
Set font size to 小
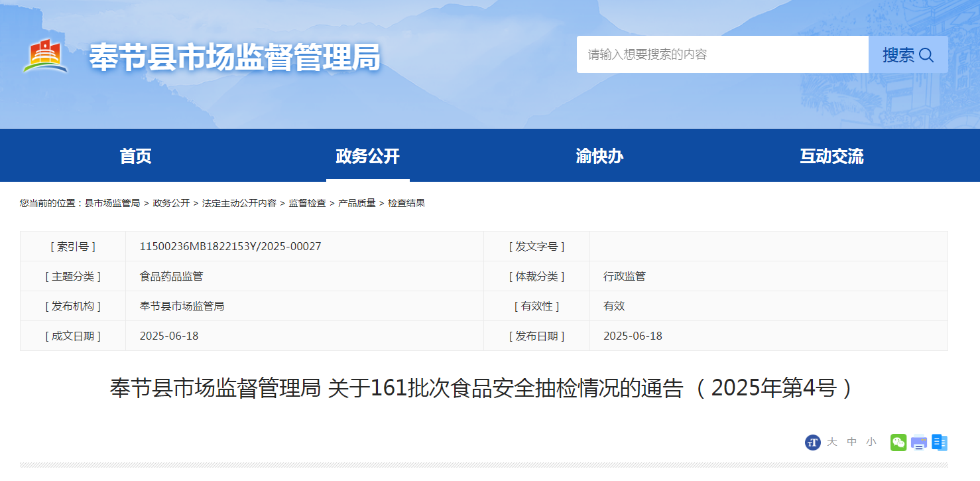tap(871, 442)
